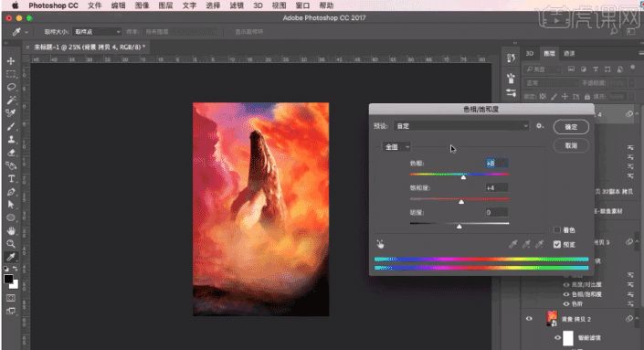This screenshot has height=350, width=644.
Task: Select the Eraser tool
Action: tap(11, 153)
